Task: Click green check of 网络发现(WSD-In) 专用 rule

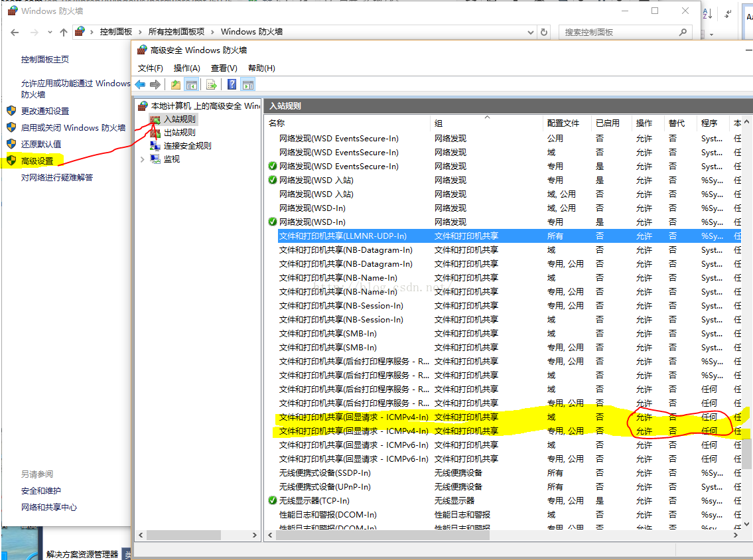Action: click(273, 222)
